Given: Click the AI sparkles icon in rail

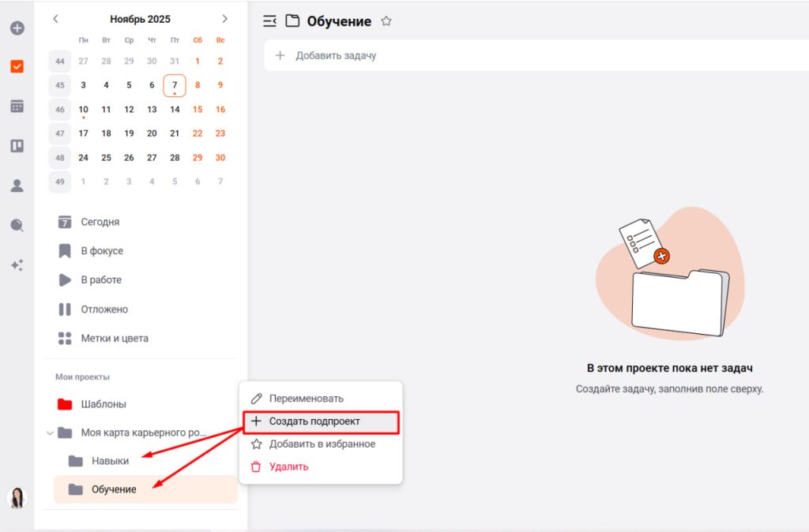Looking at the screenshot, I should [17, 265].
